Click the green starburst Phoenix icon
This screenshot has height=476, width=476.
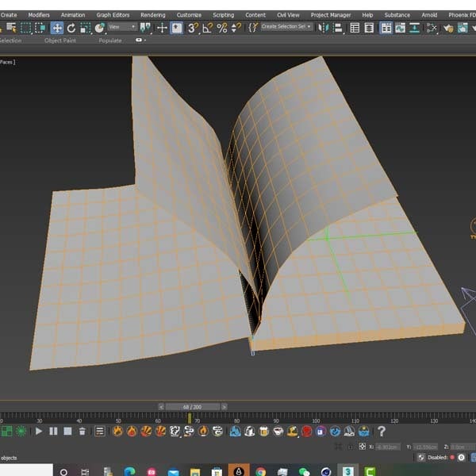(x=21, y=431)
